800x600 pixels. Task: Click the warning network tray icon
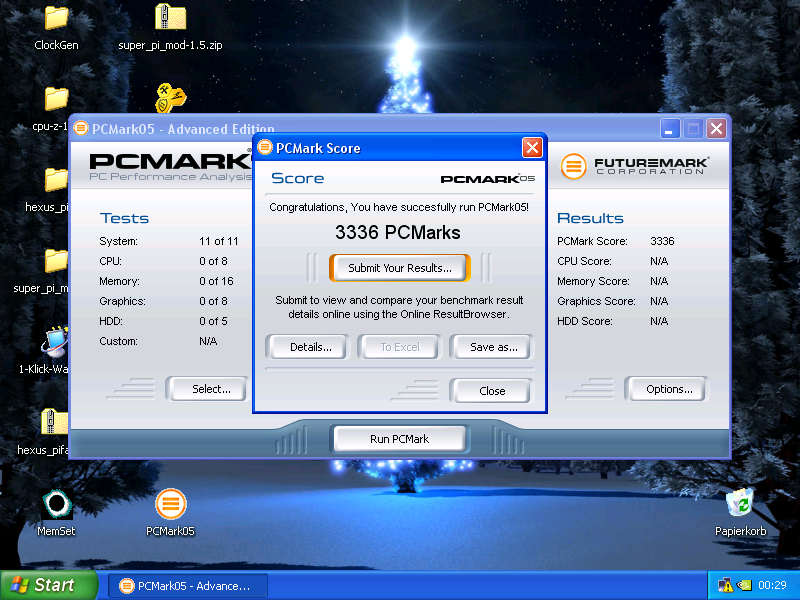click(x=725, y=585)
